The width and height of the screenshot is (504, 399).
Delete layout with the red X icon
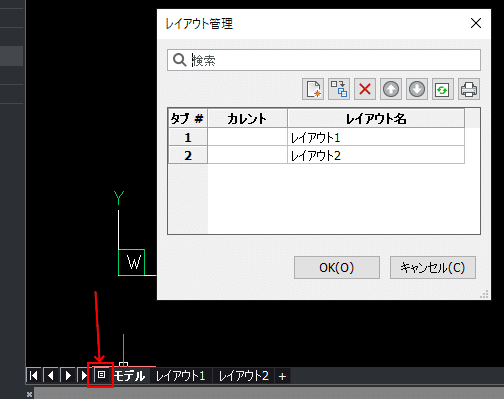click(365, 89)
